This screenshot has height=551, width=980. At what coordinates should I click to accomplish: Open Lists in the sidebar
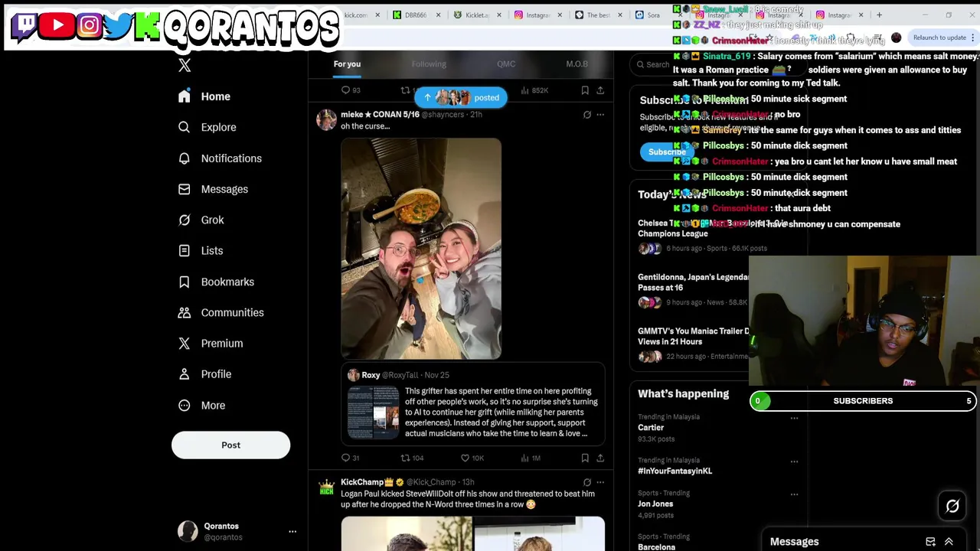(201, 251)
